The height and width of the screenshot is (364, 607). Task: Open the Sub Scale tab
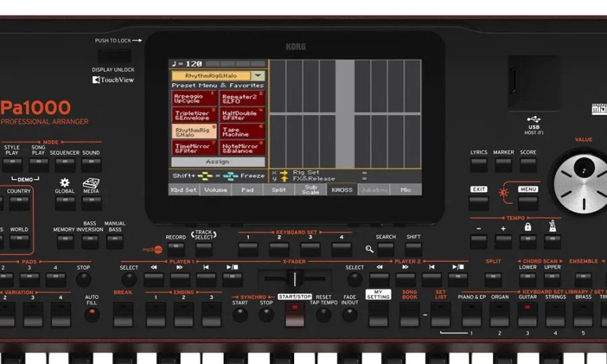click(310, 189)
